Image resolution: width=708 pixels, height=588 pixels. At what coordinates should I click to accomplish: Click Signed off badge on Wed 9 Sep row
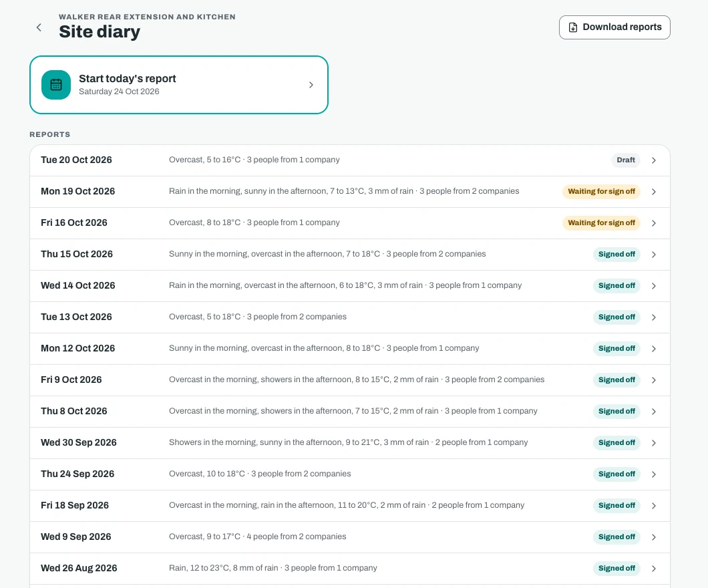click(x=616, y=537)
